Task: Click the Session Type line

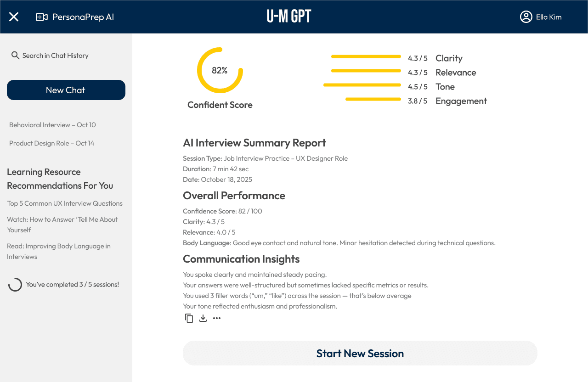Action: 266,158
